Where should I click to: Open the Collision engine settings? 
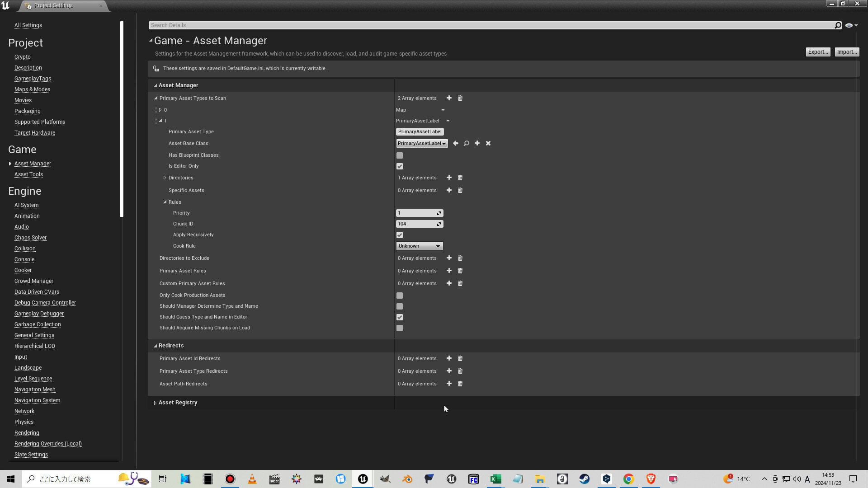[x=25, y=249]
